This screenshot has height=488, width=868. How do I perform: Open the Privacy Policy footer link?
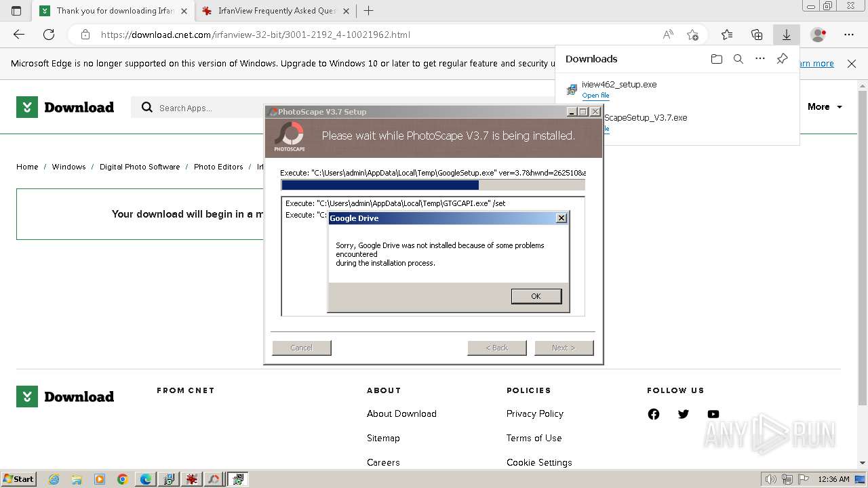coord(535,413)
